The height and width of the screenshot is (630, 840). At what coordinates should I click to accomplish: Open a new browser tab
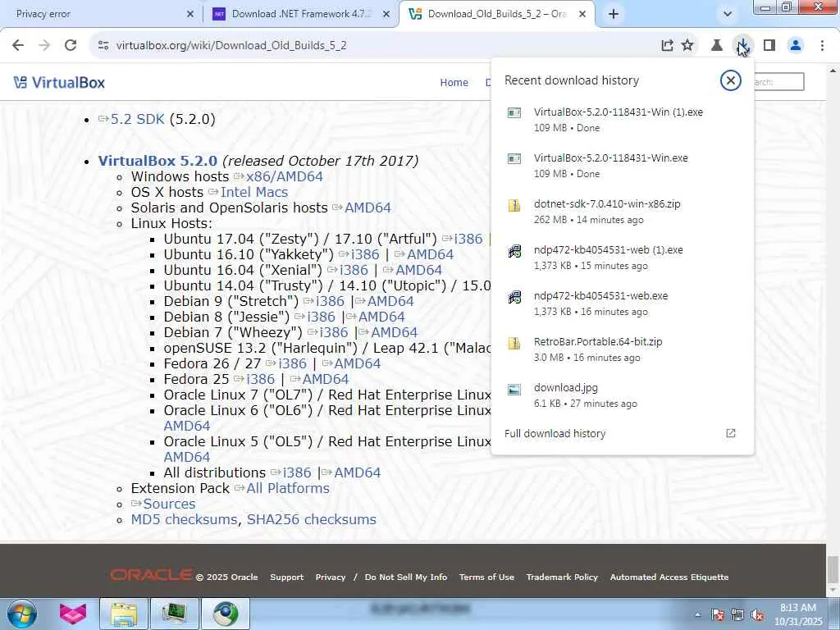[x=614, y=14]
